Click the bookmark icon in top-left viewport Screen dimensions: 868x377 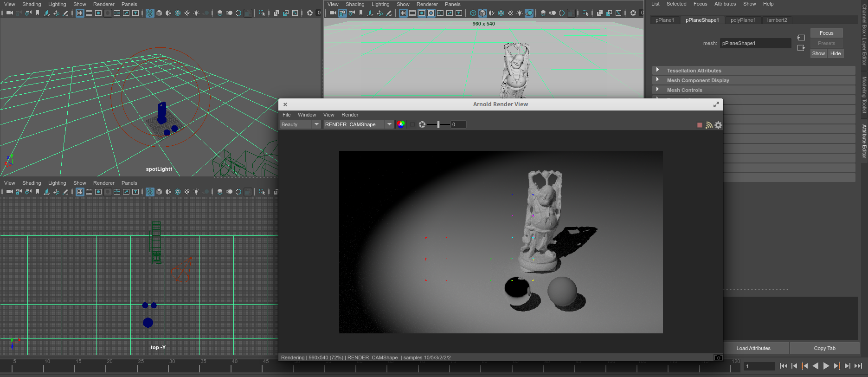[x=38, y=13]
